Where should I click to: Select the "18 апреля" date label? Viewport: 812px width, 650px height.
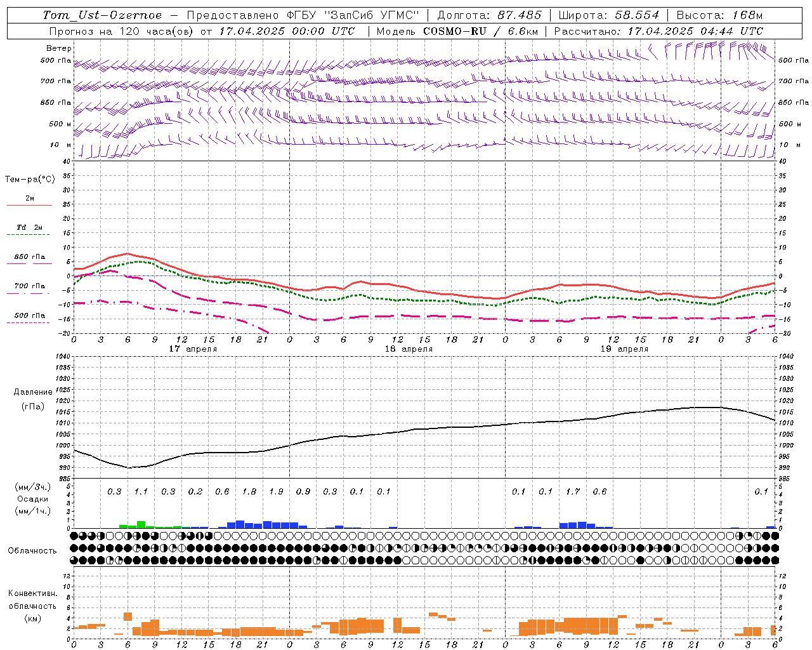pos(409,349)
